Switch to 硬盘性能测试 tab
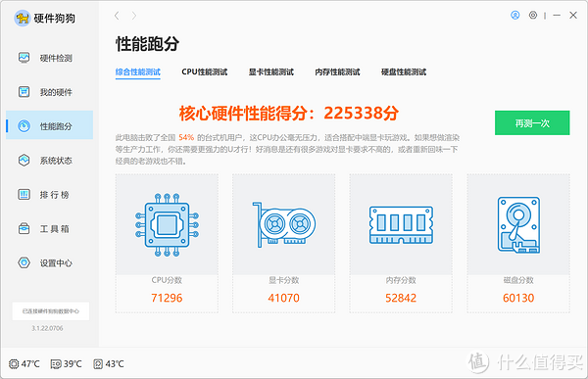This screenshot has height=379, width=588. (404, 71)
